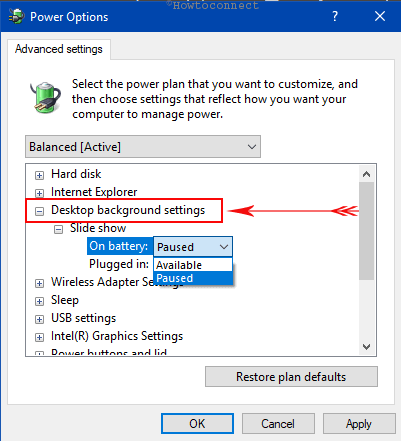The image size is (401, 441).
Task: Collapse the Slide show node
Action: 58,229
